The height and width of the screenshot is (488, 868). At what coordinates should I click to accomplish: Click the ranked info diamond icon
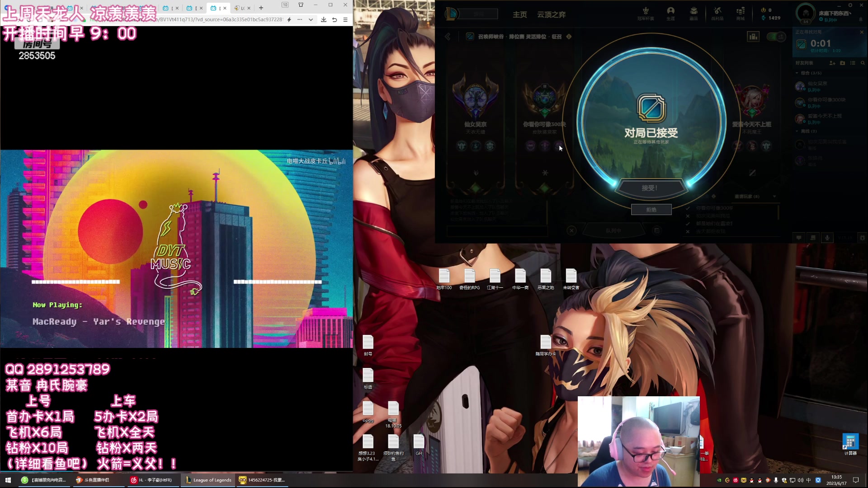tap(569, 37)
